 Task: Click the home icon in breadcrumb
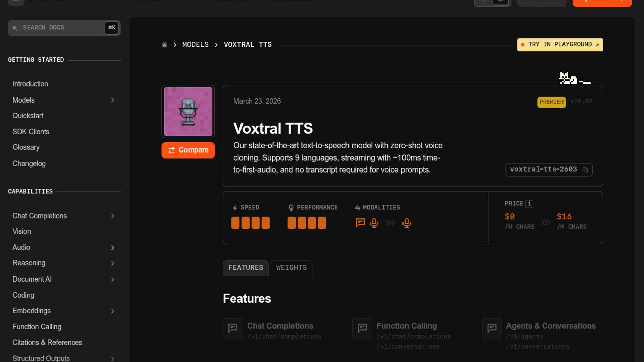[164, 45]
